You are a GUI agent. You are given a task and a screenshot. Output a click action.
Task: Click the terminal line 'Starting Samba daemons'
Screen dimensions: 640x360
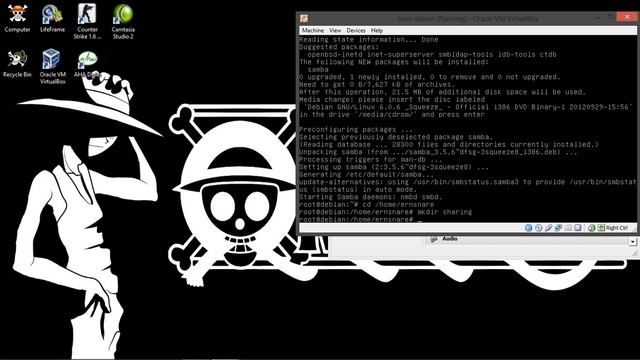click(371, 197)
